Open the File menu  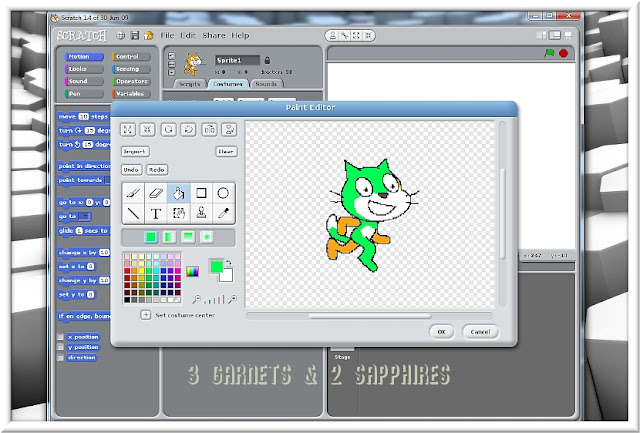tap(167, 36)
